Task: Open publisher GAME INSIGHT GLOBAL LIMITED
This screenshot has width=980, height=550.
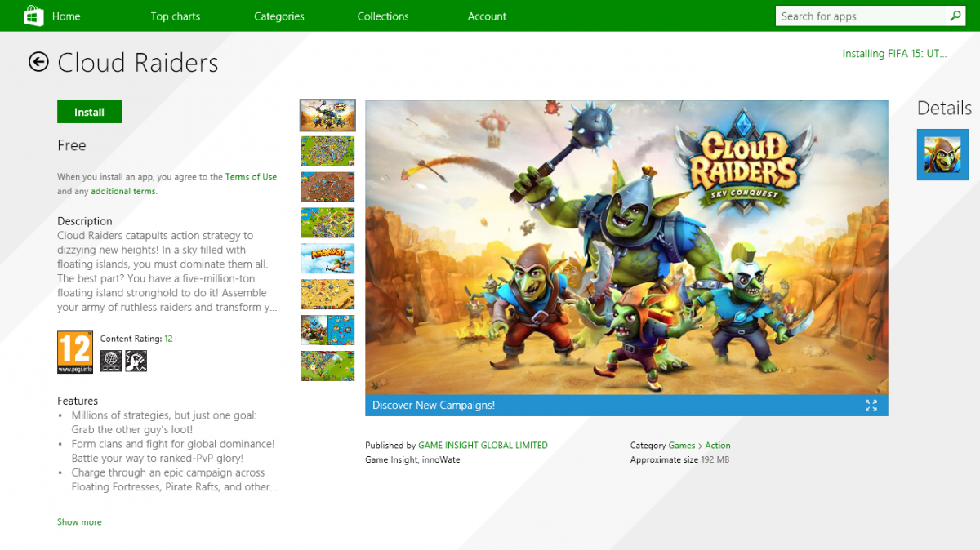Action: point(483,446)
